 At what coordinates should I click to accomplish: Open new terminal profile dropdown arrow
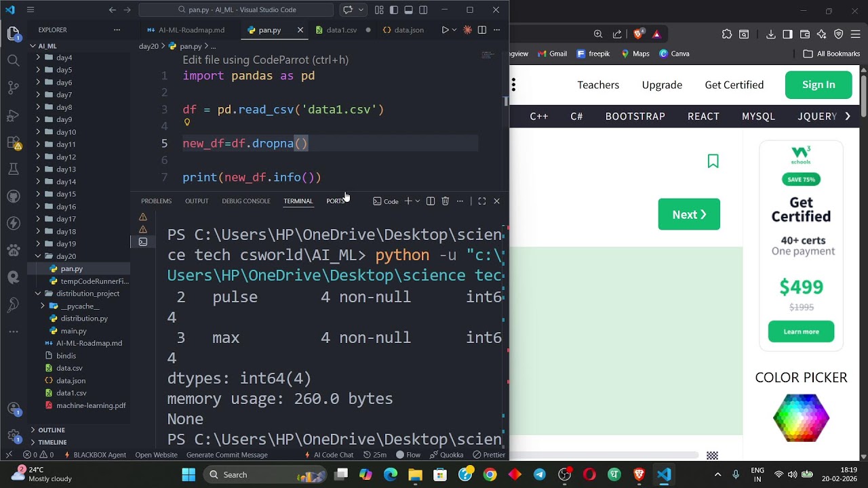click(417, 201)
